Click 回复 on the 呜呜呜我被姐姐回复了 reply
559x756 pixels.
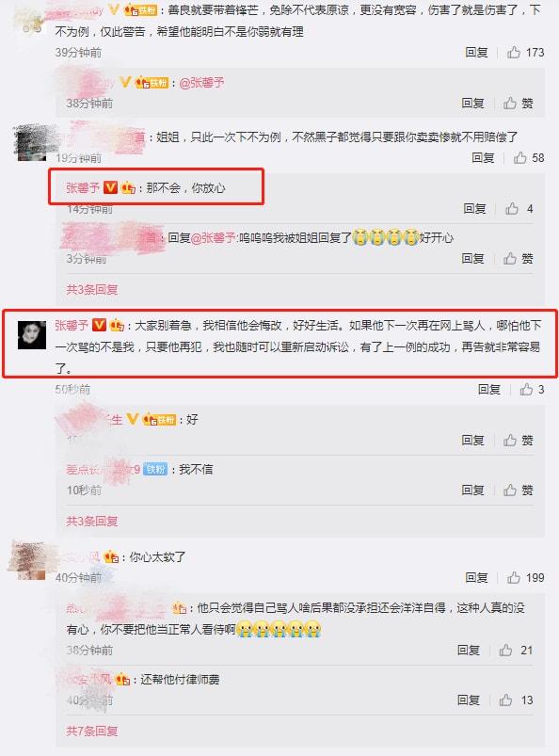coord(472,258)
